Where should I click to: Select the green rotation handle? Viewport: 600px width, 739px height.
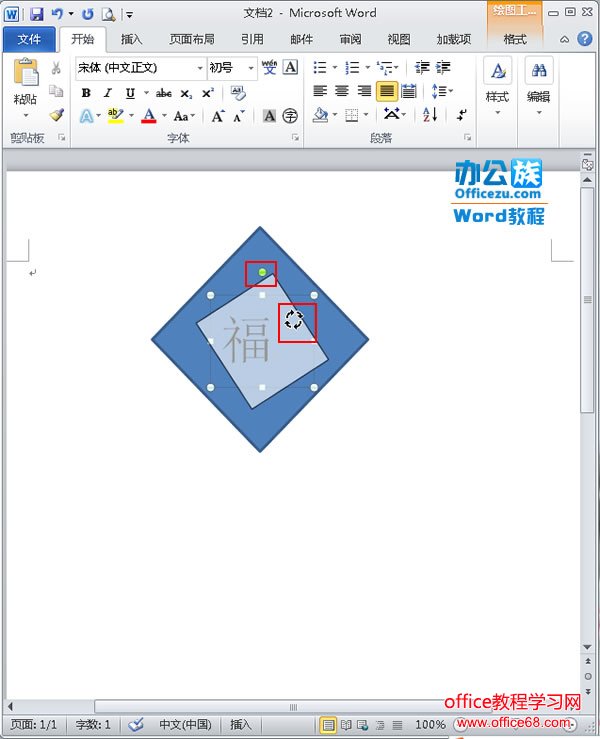pyautogui.click(x=262, y=272)
